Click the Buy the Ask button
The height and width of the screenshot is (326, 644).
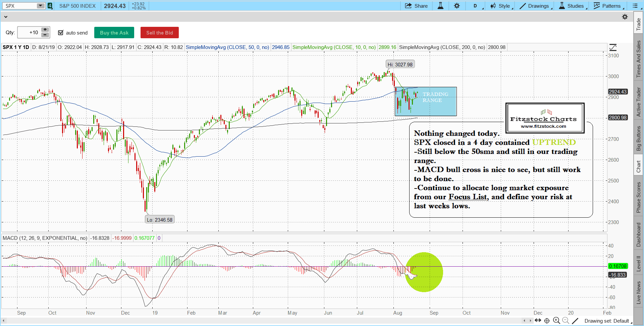pyautogui.click(x=114, y=33)
